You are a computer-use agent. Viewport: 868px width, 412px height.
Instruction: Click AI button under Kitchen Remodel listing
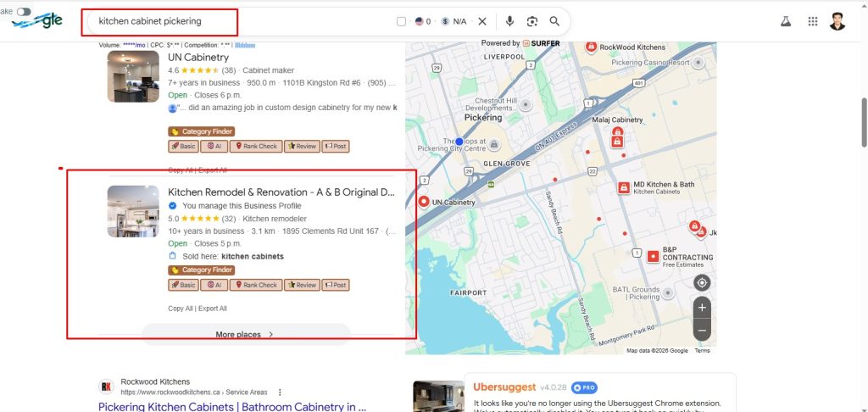214,285
